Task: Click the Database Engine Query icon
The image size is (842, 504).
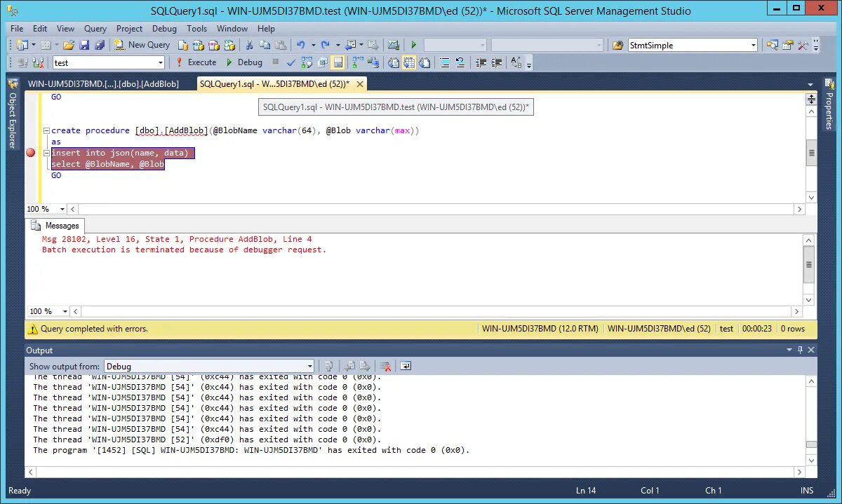Action: coord(182,45)
